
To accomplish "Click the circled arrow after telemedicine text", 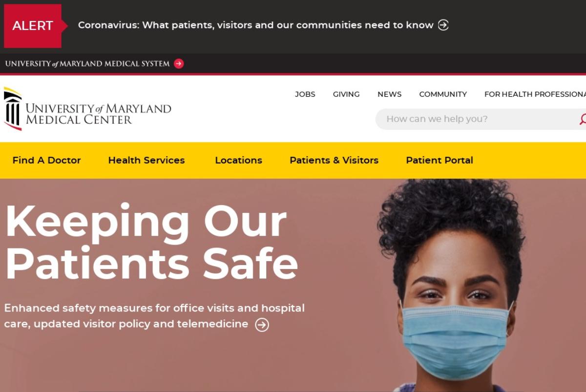I will point(262,325).
